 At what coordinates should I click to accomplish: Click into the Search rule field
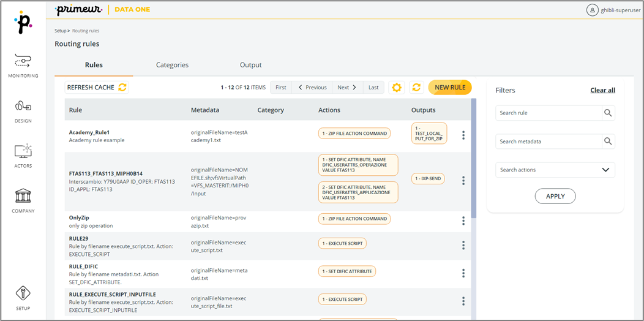coord(548,113)
